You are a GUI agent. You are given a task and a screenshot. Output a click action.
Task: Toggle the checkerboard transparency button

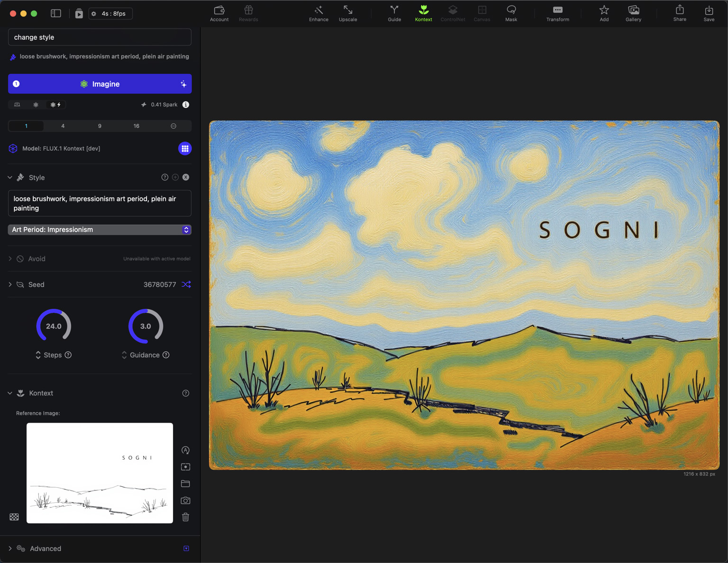tap(14, 517)
